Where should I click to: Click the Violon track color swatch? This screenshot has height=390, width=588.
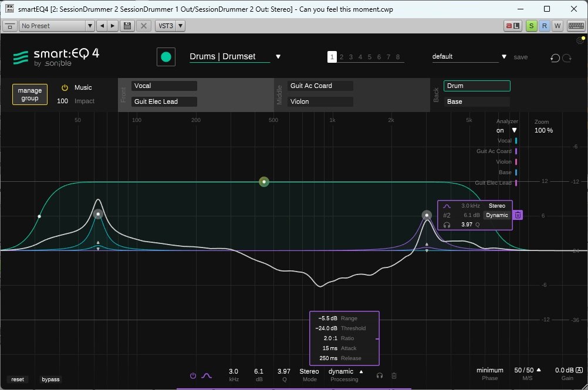(516, 162)
